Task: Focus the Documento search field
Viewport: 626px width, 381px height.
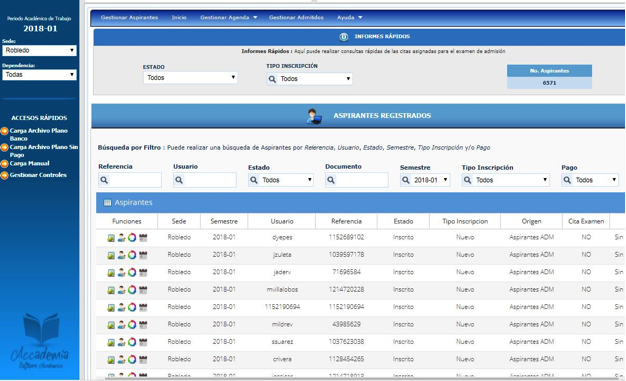Action: (x=357, y=180)
